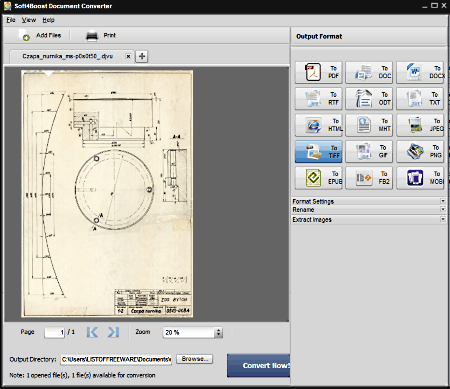Screen dimensions: 450x389
Task: Pick the To EPUB format icon
Action: point(318,178)
